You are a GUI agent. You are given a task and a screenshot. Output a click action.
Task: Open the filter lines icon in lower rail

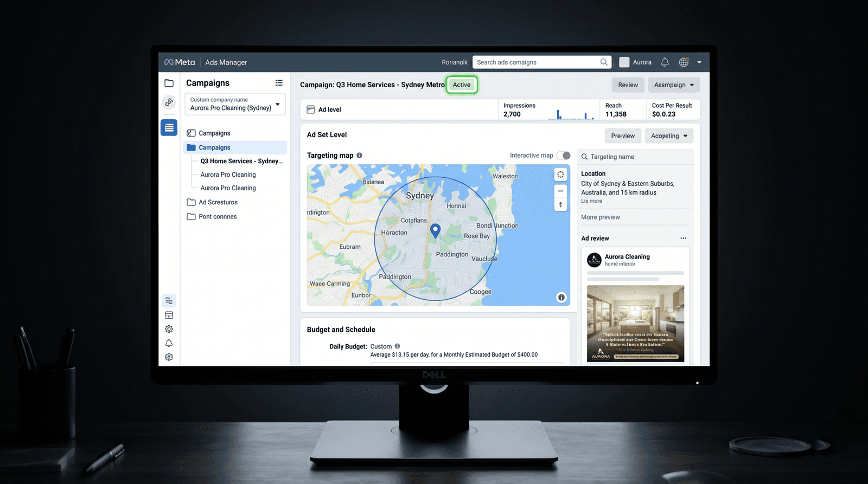coord(169,301)
